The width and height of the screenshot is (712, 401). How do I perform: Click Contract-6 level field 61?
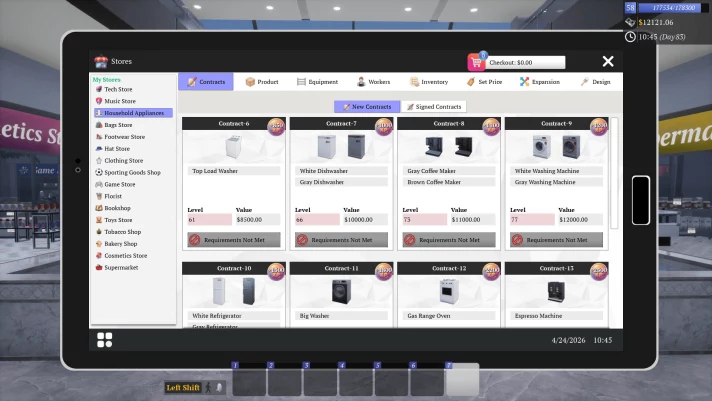point(209,220)
